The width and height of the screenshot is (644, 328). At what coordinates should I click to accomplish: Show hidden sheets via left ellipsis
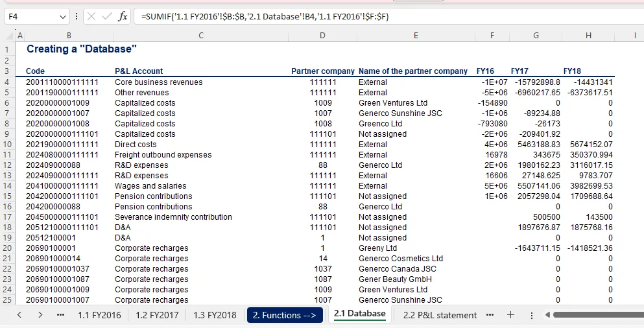pos(61,315)
